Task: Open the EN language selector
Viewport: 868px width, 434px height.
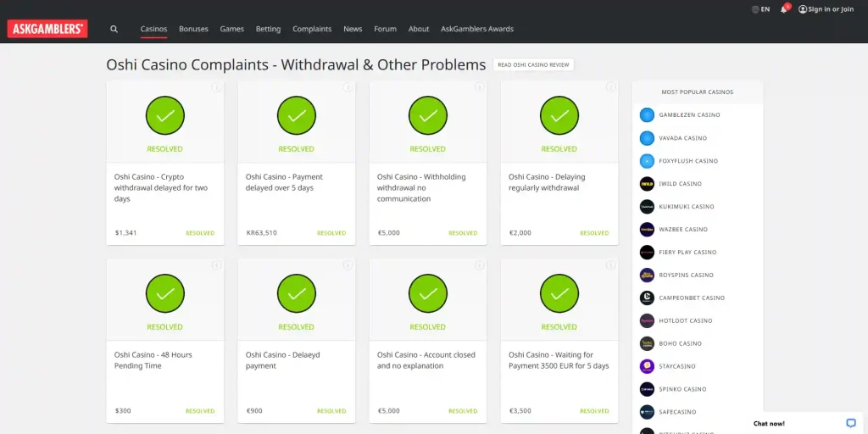Action: click(x=765, y=9)
